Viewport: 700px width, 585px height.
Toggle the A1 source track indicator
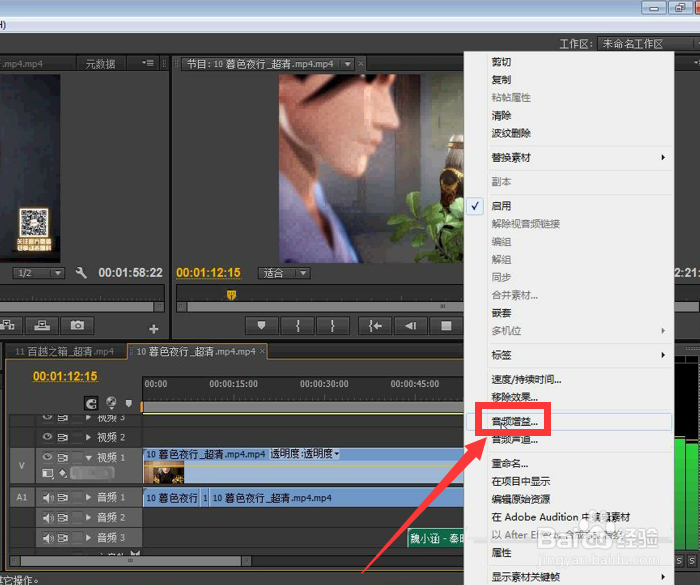point(22,497)
